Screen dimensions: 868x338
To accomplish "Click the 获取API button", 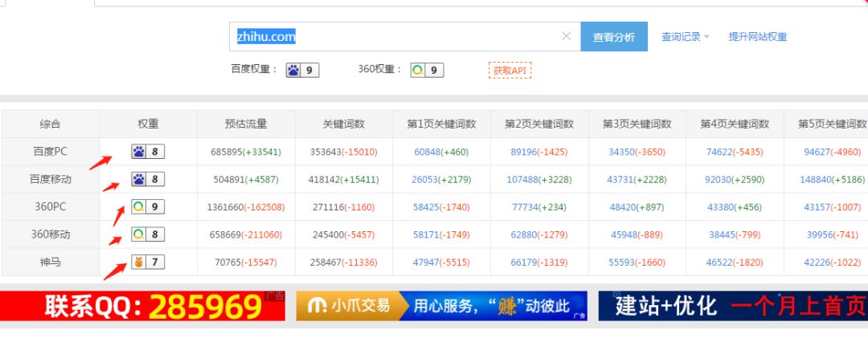I will [510, 71].
